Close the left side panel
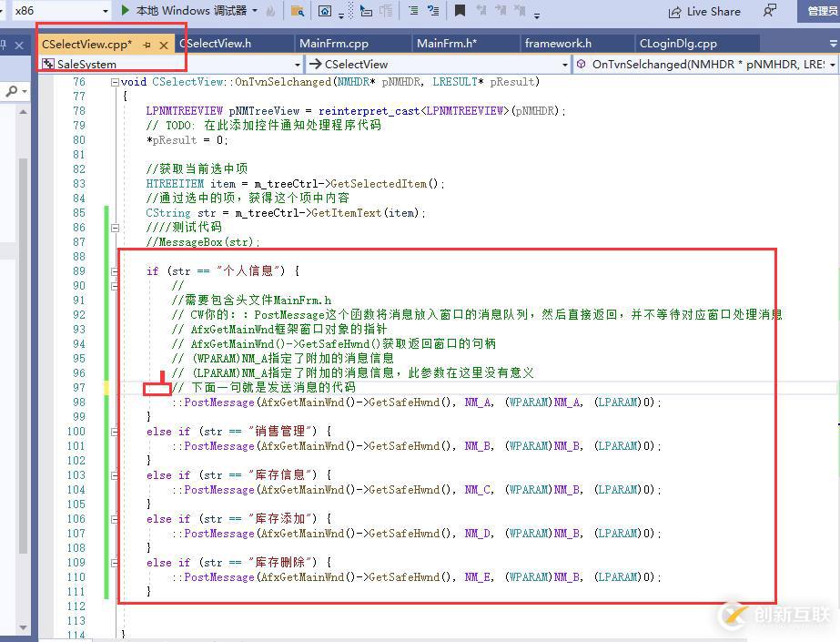Image resolution: width=840 pixels, height=642 pixels. (19, 46)
